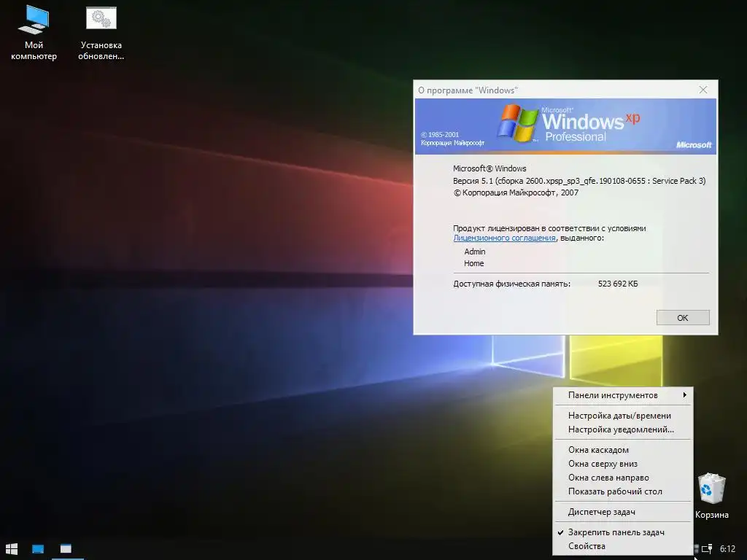747x560 pixels.
Task: Expand the Панели инструментов submenu arrow
Action: tap(684, 394)
